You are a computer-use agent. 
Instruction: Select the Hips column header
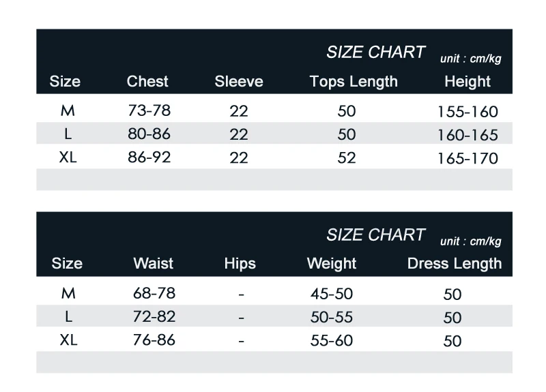tap(240, 264)
